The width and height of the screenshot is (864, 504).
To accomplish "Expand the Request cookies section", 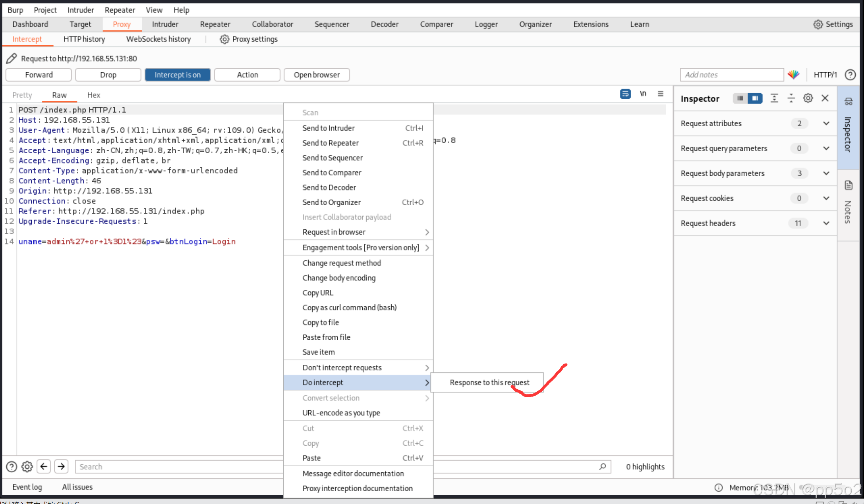I will tap(826, 198).
